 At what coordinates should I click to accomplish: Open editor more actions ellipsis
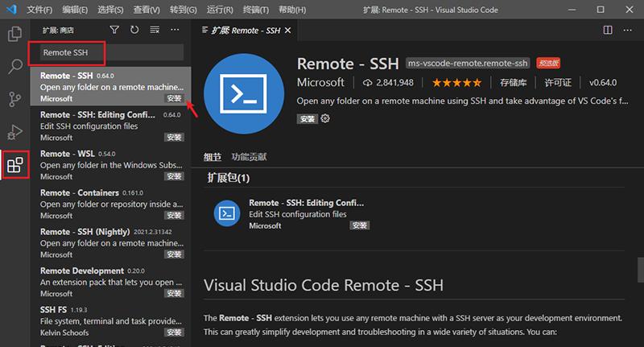tap(628, 30)
